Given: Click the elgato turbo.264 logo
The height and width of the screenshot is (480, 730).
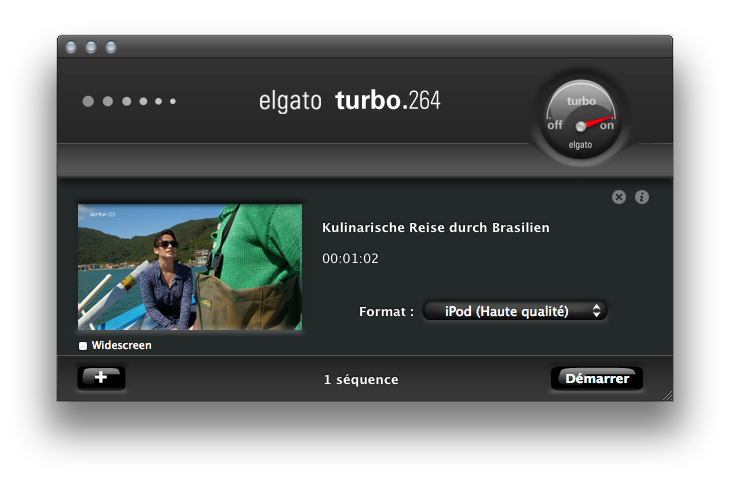Looking at the screenshot, I should [349, 101].
